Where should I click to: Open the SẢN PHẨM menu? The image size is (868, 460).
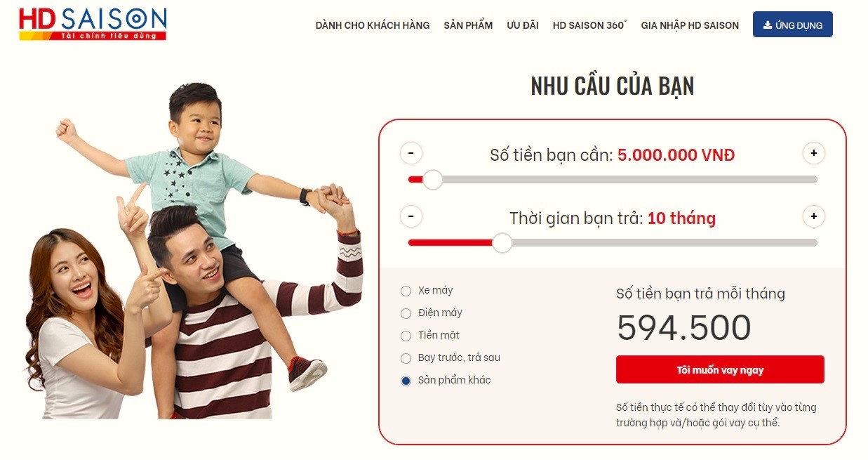click(x=468, y=25)
